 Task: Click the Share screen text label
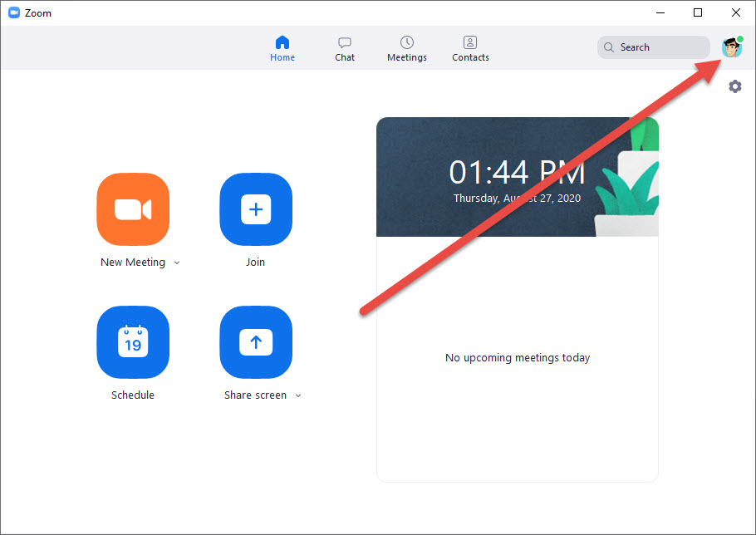click(255, 395)
